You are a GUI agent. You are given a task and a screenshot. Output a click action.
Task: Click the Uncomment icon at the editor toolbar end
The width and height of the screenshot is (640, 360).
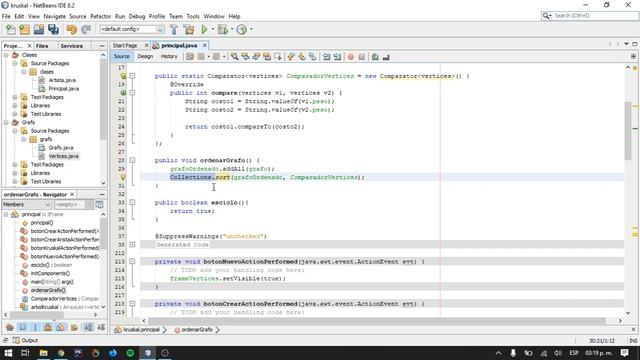tap(386, 57)
